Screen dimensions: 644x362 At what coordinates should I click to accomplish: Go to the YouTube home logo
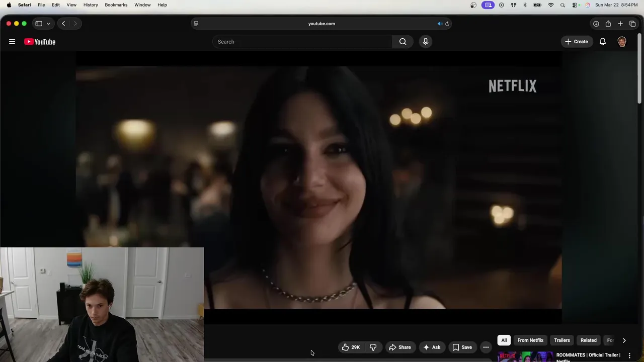tap(40, 42)
